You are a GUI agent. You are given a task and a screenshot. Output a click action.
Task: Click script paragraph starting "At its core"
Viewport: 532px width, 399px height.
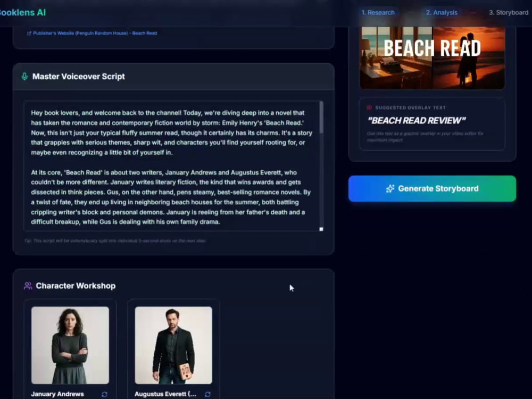[x=171, y=197]
